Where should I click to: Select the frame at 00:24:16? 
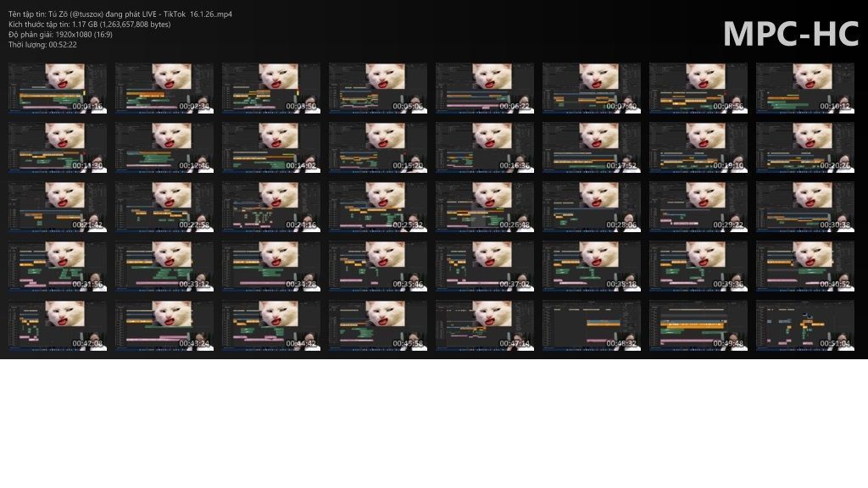(271, 207)
